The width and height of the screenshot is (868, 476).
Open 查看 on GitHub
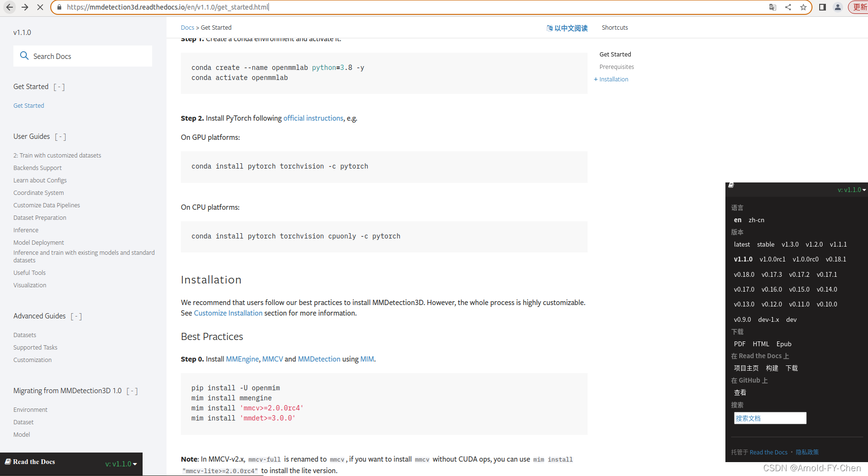click(x=740, y=392)
